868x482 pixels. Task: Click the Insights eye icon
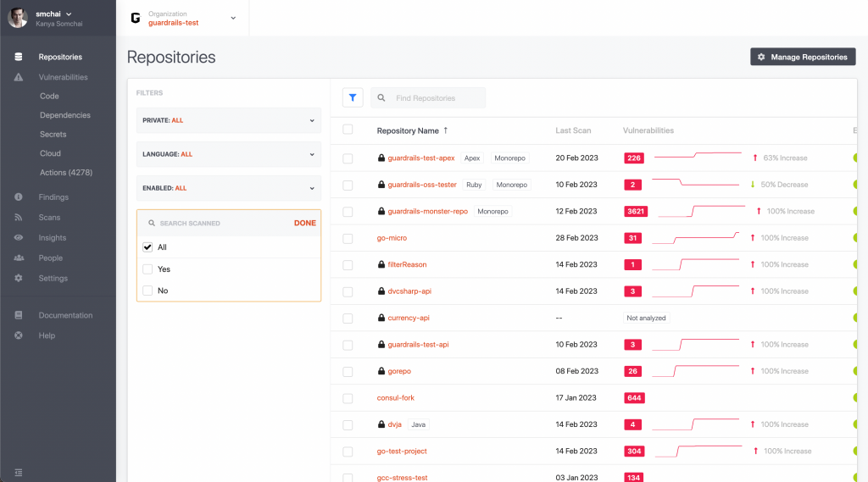19,237
